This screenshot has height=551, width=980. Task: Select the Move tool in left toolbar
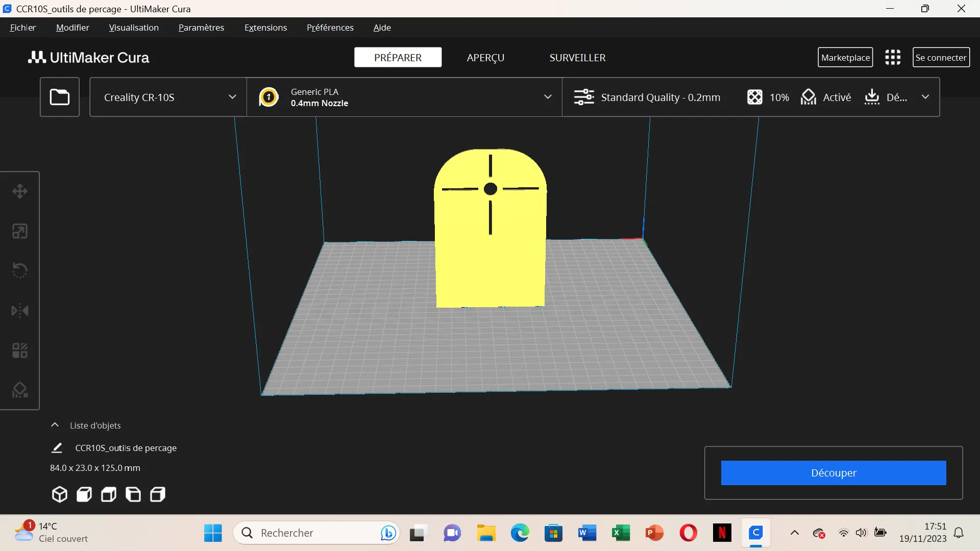pos(20,191)
